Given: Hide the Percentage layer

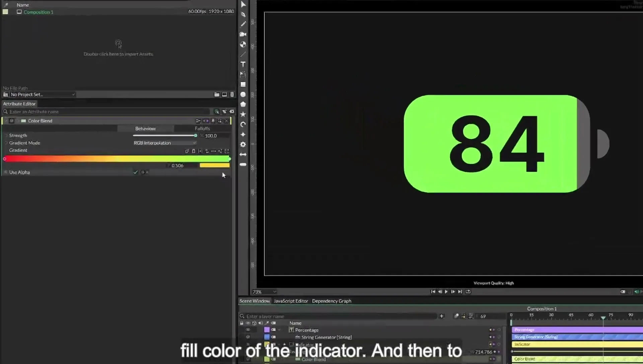Looking at the screenshot, I should click(248, 330).
